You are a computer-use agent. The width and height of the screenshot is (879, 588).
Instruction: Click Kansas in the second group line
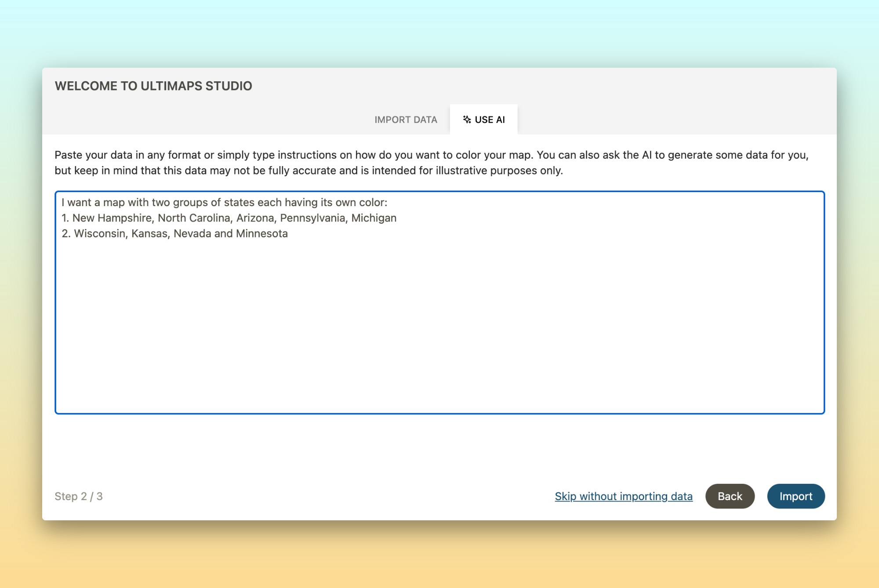149,233
